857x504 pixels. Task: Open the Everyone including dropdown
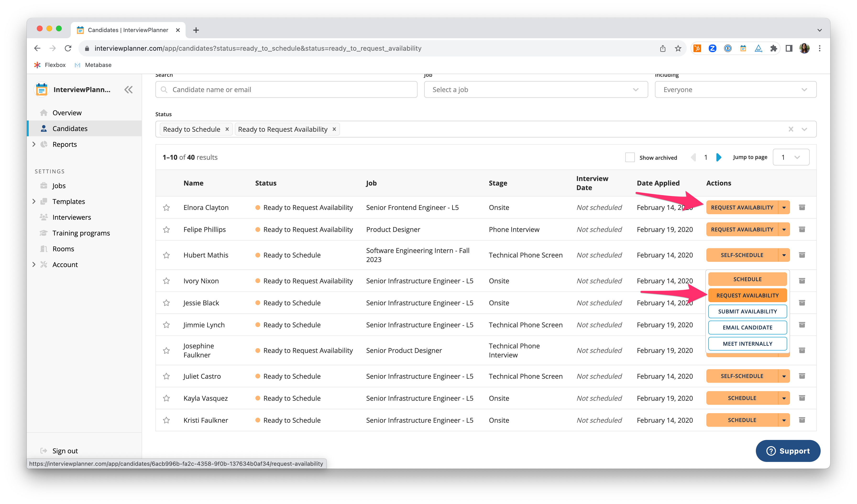pos(735,89)
